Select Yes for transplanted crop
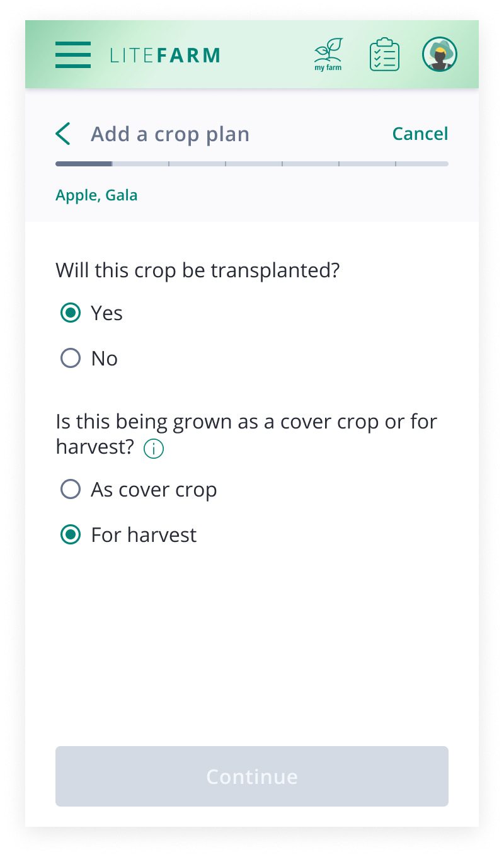 (x=71, y=313)
